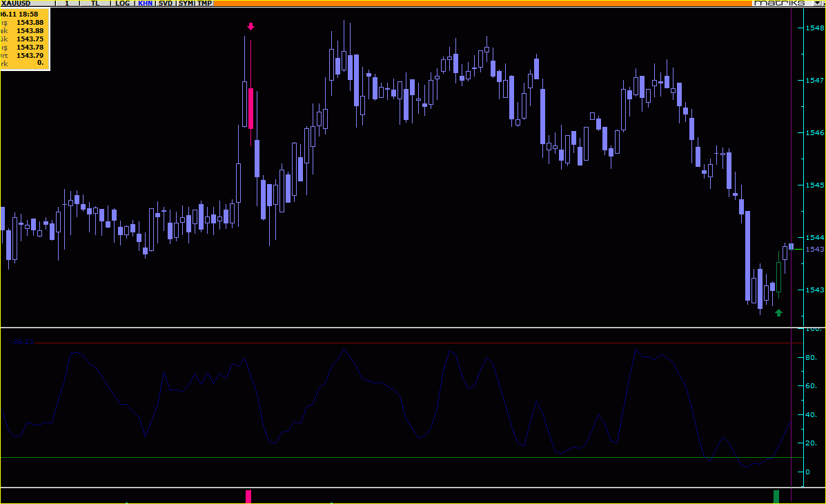
Task: Click the 1543.78 value in info box
Action: click(x=30, y=48)
